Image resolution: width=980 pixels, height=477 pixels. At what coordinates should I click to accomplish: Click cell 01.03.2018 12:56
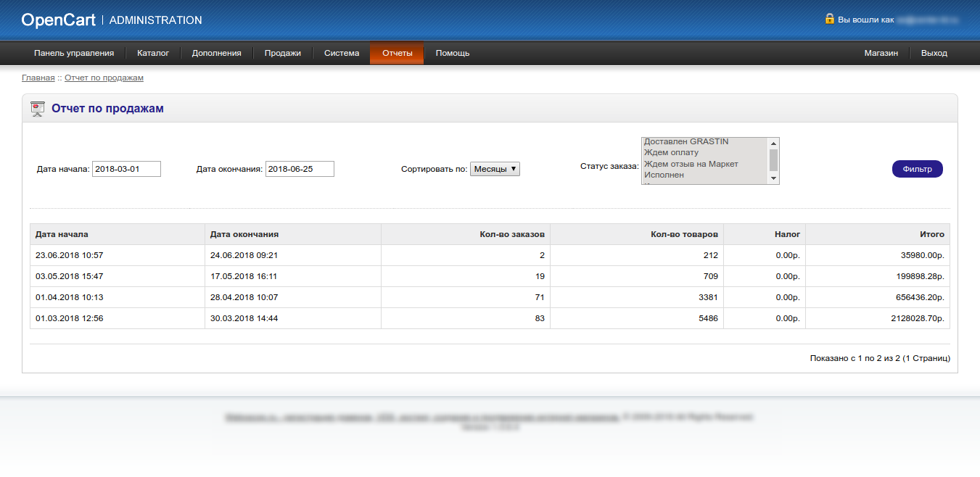point(118,318)
